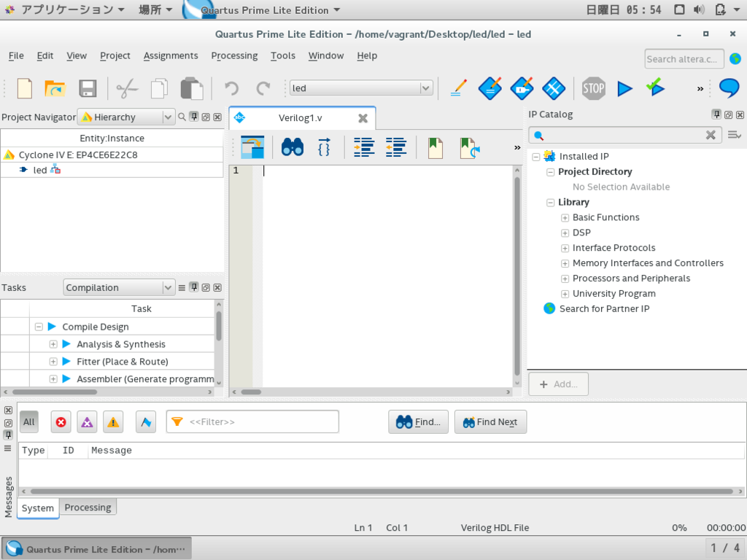Open the led project revision dropdown
The height and width of the screenshot is (560, 747).
click(362, 88)
